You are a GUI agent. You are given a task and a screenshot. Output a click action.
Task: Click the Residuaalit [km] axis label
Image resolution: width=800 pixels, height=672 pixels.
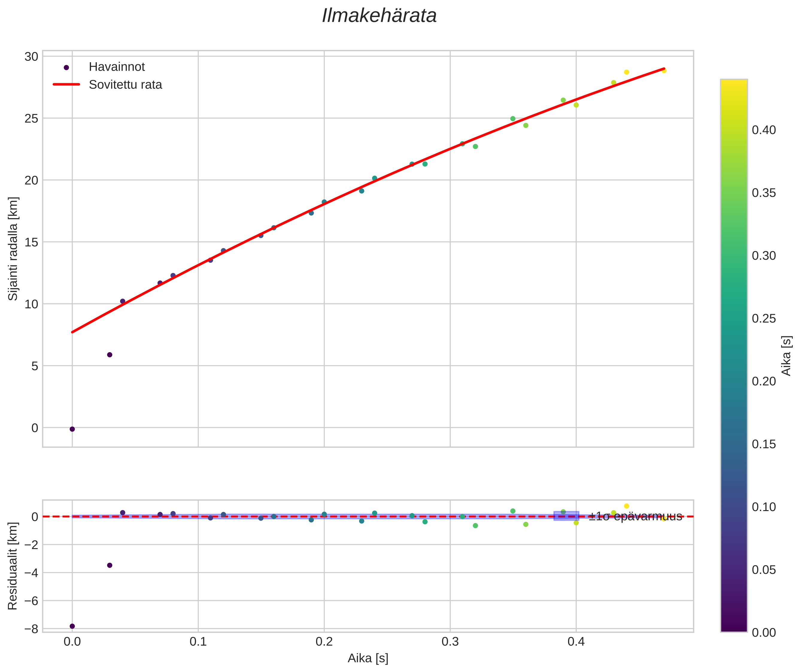[x=13, y=566]
